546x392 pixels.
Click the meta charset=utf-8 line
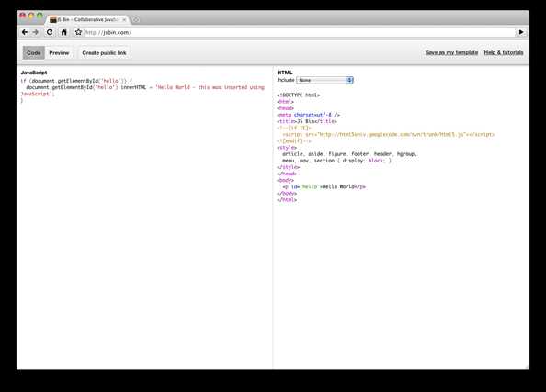[x=308, y=115]
